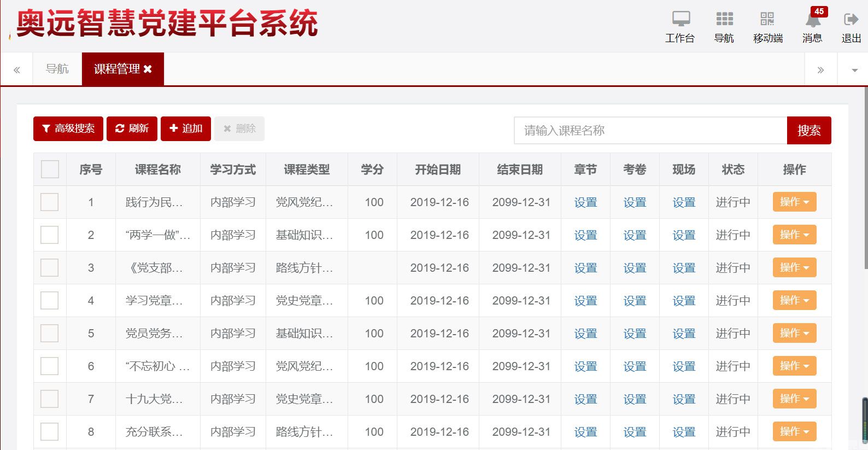
Task: Open 操作 dropdown for row 5
Action: point(794,333)
